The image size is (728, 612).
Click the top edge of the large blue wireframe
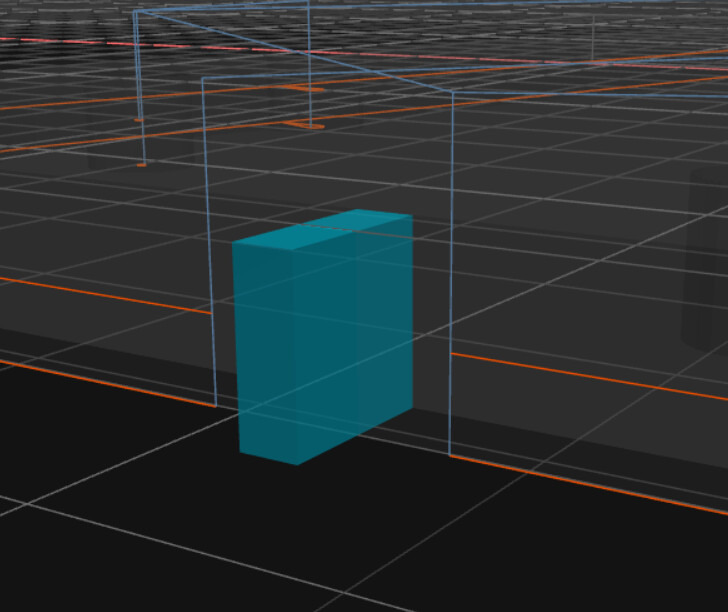pyautogui.click(x=330, y=85)
